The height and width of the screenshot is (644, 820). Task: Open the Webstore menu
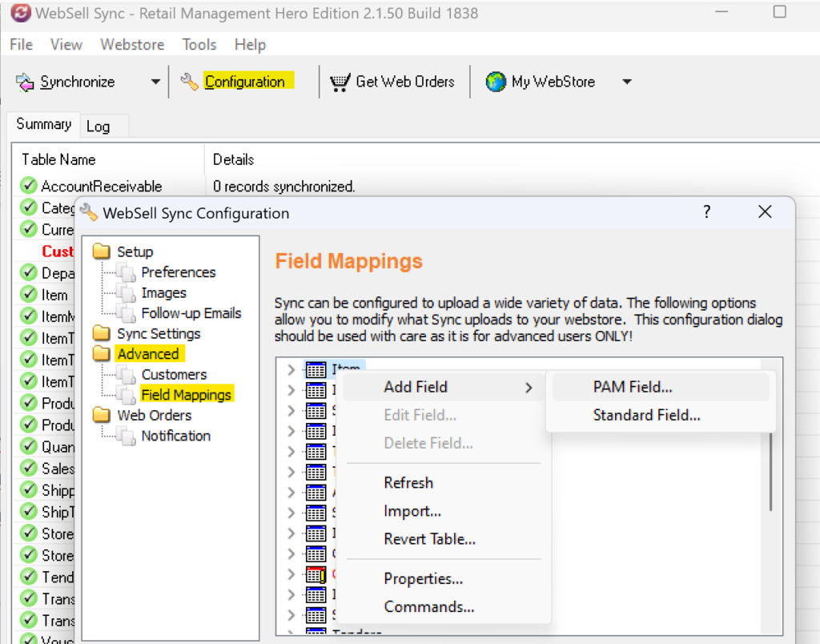coord(132,45)
